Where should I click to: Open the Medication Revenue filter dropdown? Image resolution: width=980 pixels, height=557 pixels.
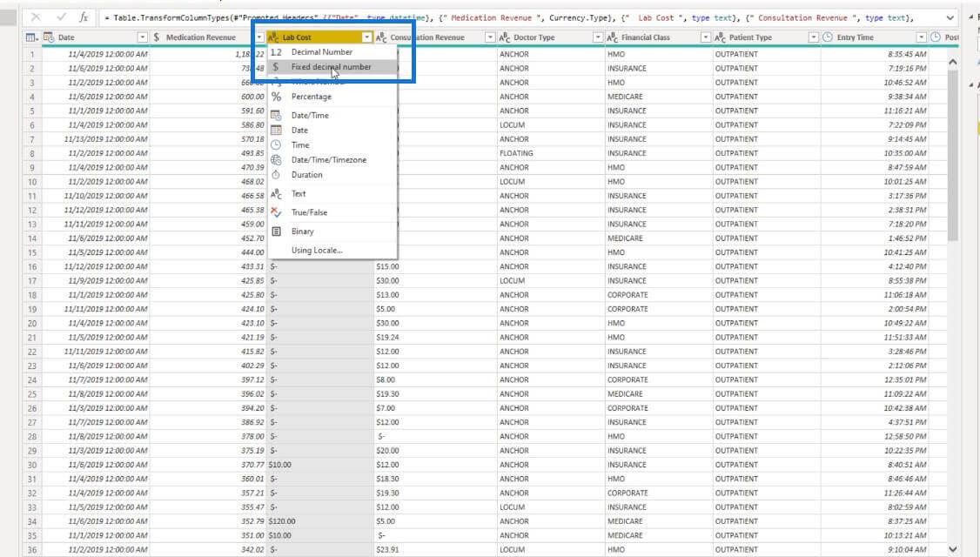258,37
